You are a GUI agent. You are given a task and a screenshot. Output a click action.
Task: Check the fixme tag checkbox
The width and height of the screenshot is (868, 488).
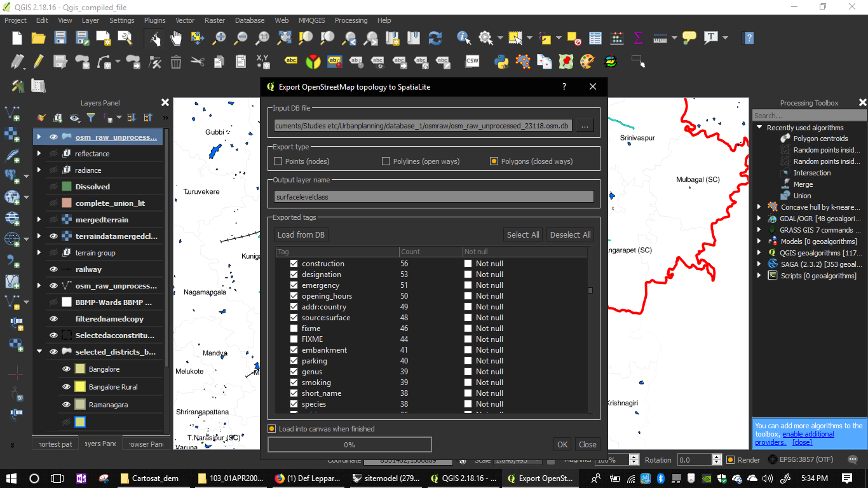coord(294,329)
